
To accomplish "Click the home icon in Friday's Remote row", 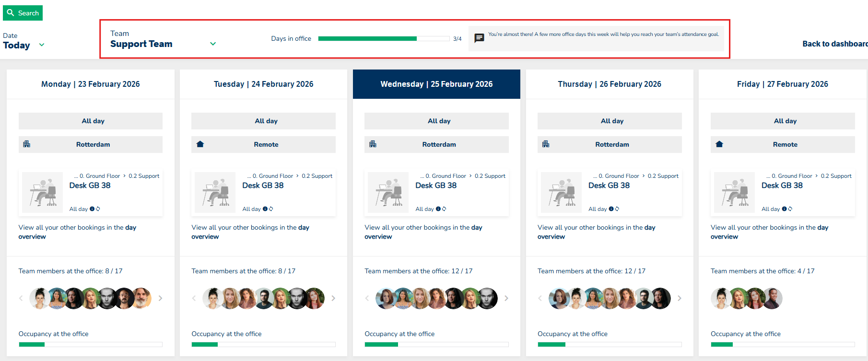I will click(719, 144).
